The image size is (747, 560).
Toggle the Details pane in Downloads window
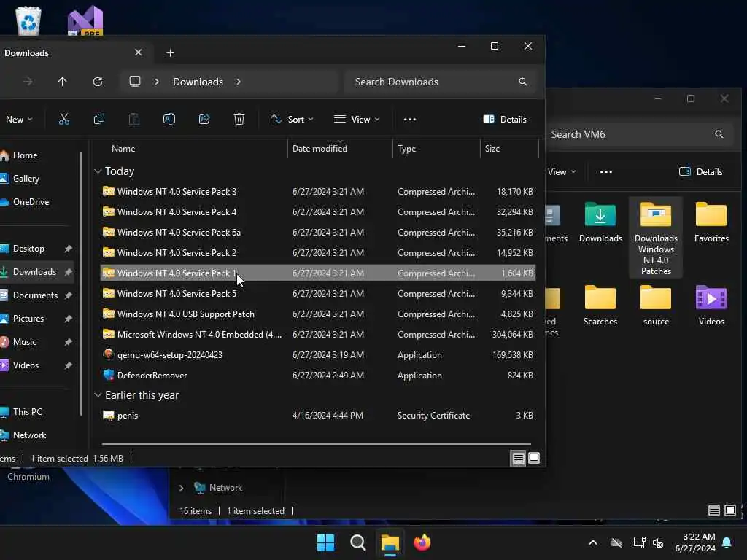click(505, 119)
